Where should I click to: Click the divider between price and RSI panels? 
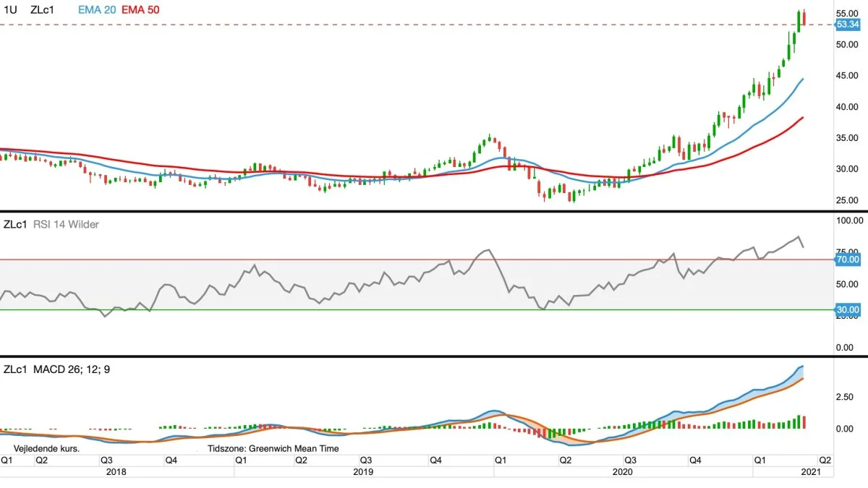pos(434,211)
